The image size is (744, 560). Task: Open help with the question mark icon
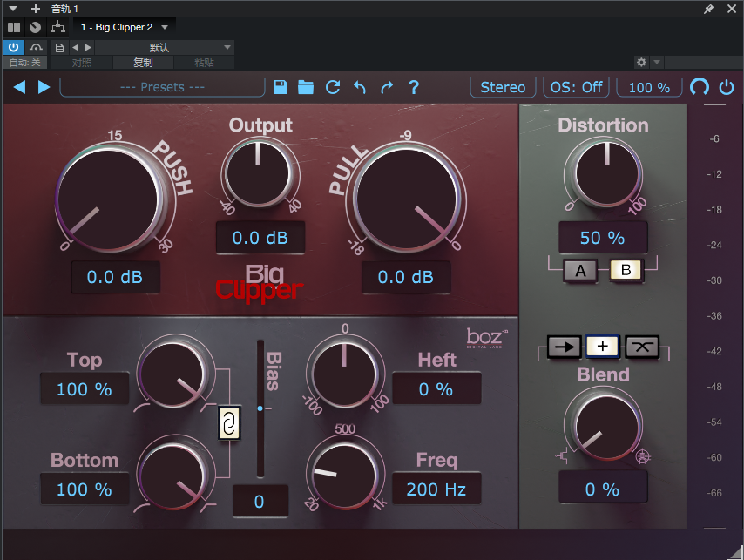[x=414, y=87]
